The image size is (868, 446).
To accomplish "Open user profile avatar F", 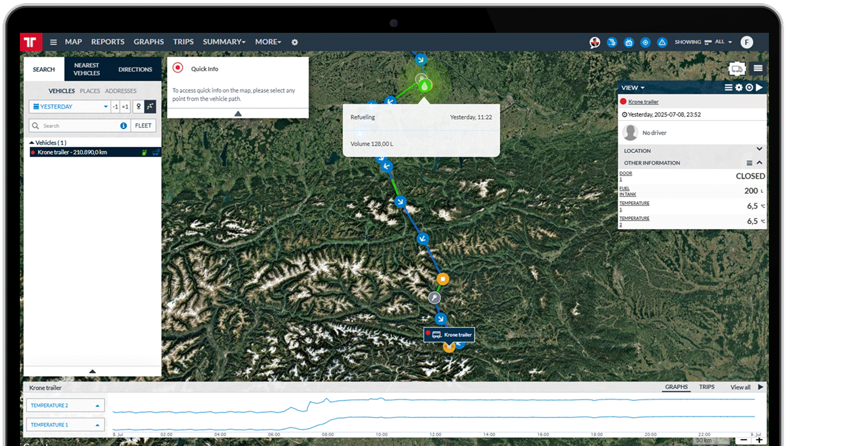I will (746, 42).
